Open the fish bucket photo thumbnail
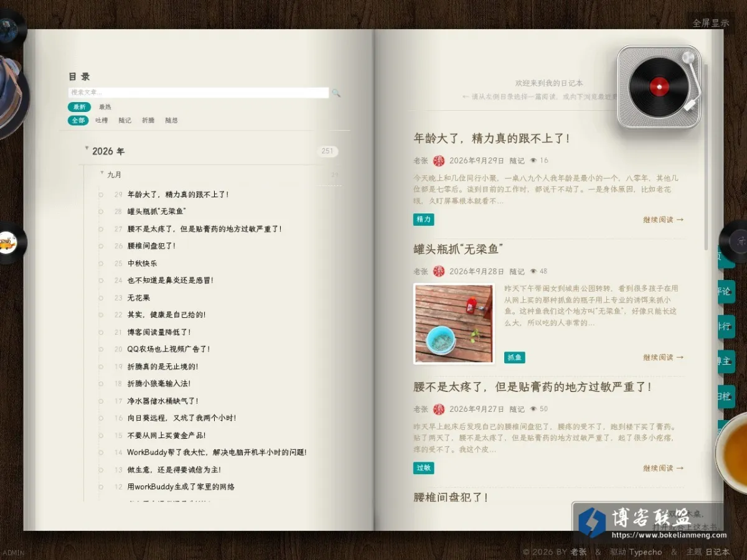 454,324
